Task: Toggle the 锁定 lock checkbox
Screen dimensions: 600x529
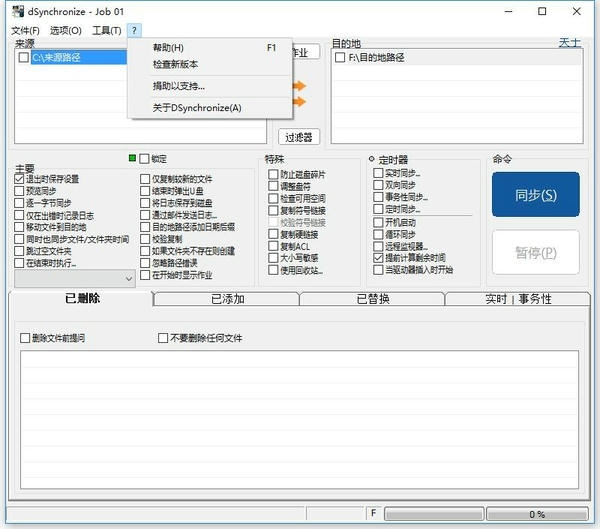Action: tap(144, 158)
